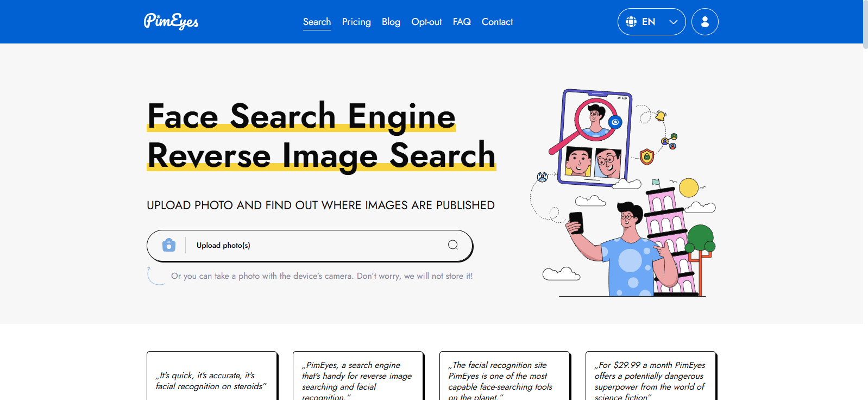Click the Upload photo(s) field
This screenshot has width=868, height=400.
tap(310, 246)
